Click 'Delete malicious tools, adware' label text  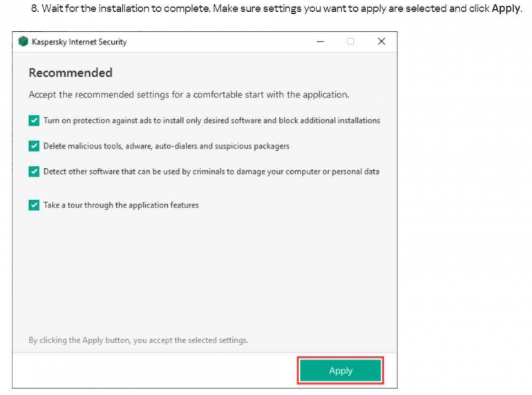167,146
